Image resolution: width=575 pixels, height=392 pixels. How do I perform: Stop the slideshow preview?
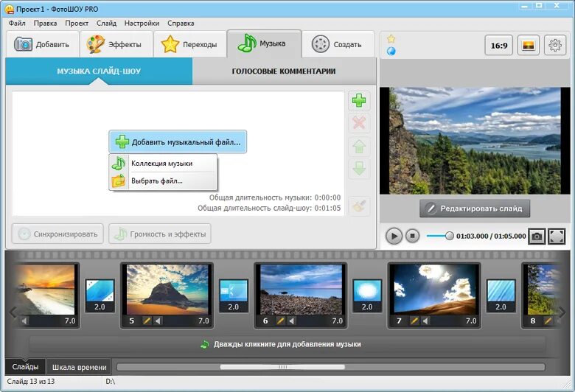[412, 236]
